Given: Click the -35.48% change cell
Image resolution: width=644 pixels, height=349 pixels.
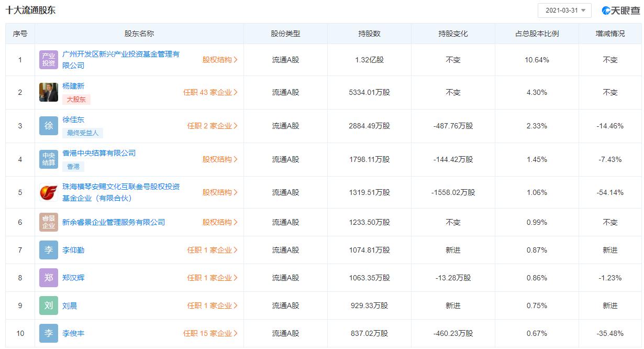Looking at the screenshot, I should [610, 333].
